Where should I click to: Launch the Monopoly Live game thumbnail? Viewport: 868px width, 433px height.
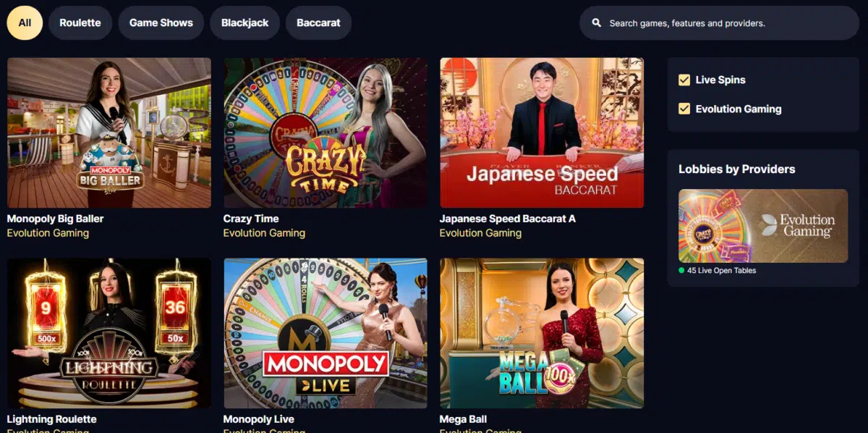point(325,333)
